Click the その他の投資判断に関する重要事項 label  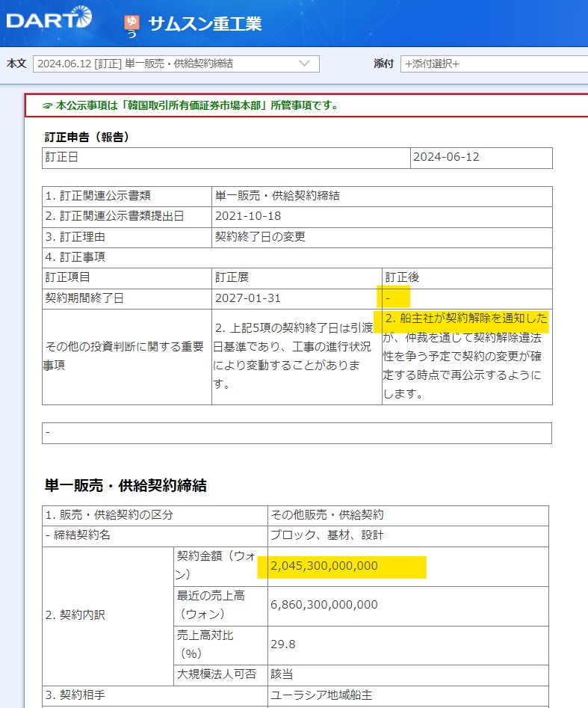[x=123, y=356]
